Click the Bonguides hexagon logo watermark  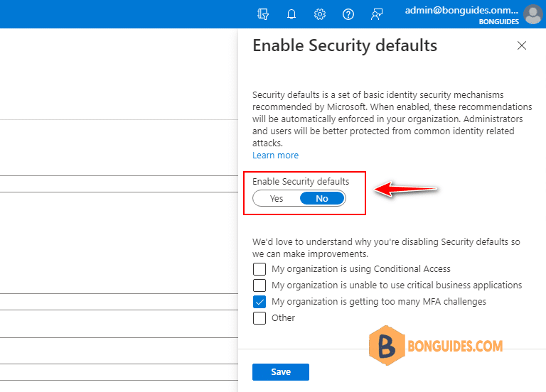(x=387, y=345)
